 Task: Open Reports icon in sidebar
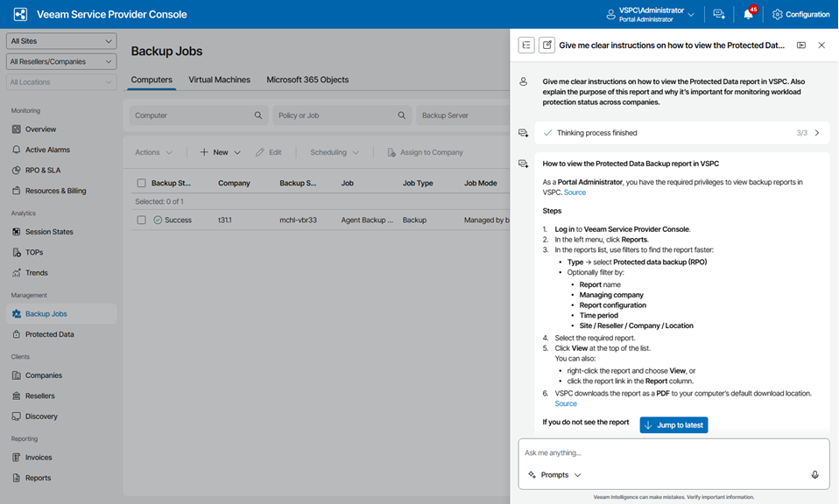pyautogui.click(x=17, y=478)
